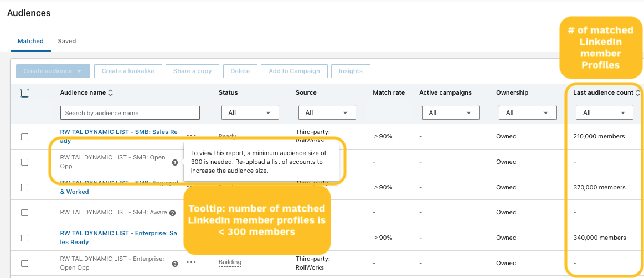Click help icon for Enterprise: Open Opp
This screenshot has width=644, height=278.
click(x=175, y=264)
